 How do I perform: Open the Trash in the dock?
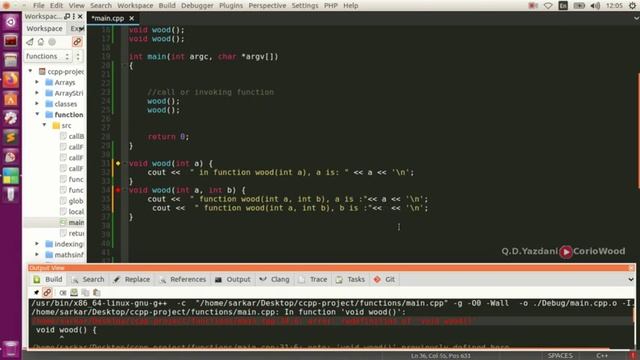(11, 348)
